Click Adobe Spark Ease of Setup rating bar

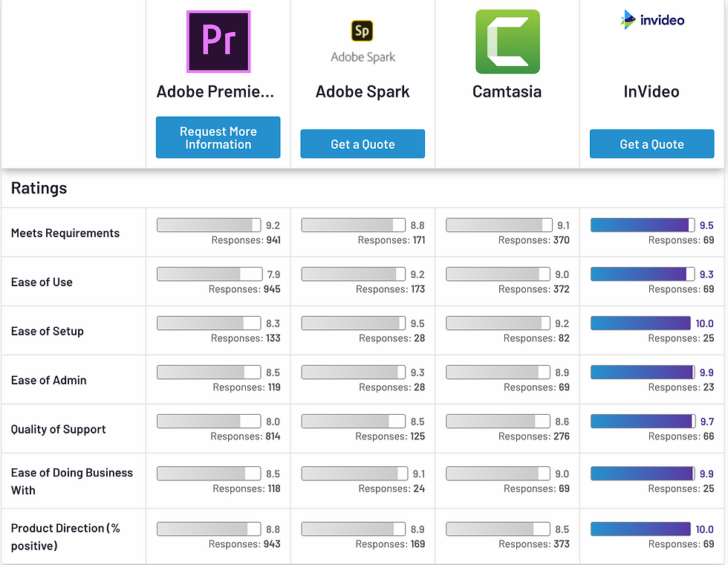pos(354,323)
